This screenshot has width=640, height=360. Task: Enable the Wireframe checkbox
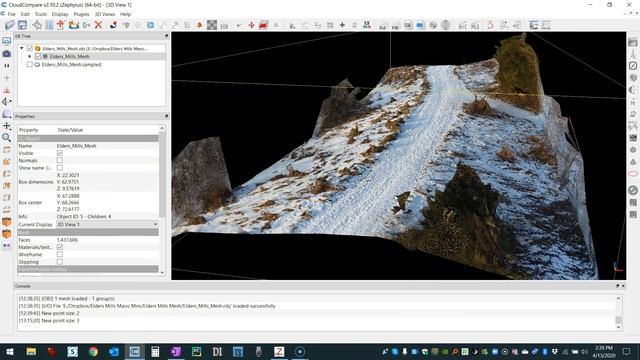pos(60,254)
